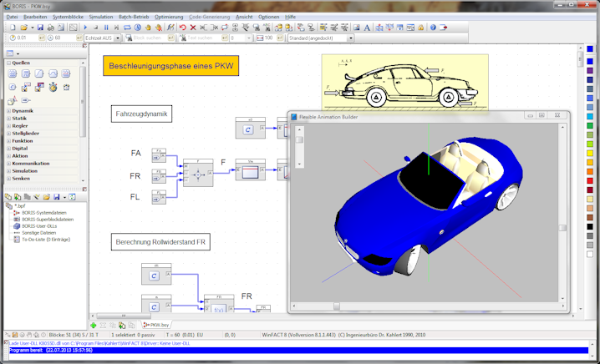Insert picture with the image icon
Image resolution: width=600 pixels, height=364 pixels.
[356, 28]
